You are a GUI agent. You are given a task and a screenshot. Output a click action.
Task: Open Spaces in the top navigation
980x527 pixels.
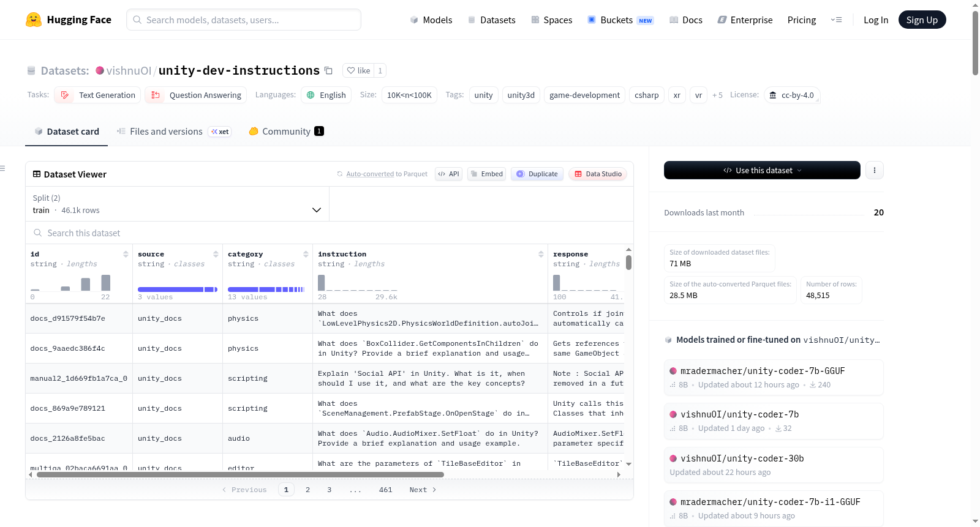click(552, 20)
